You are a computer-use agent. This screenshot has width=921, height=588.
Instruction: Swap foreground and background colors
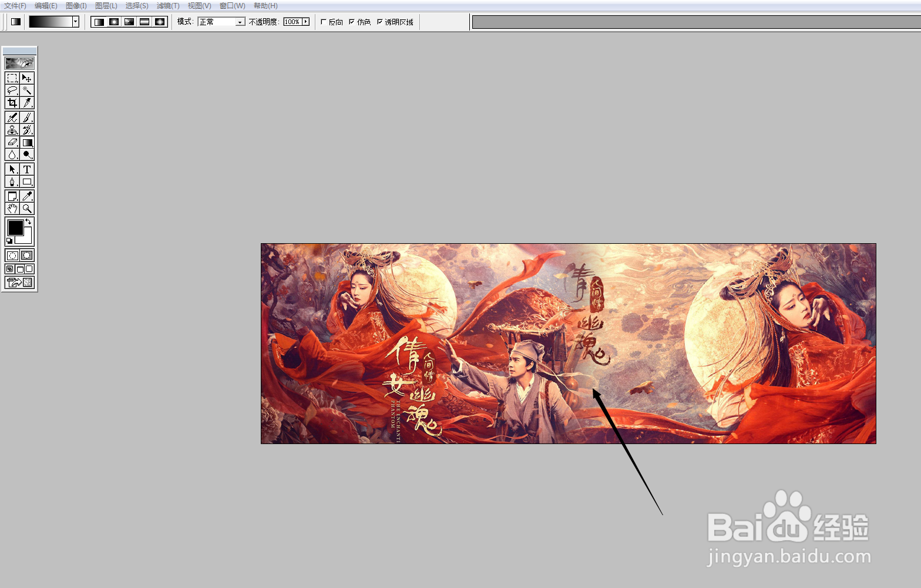click(28, 221)
